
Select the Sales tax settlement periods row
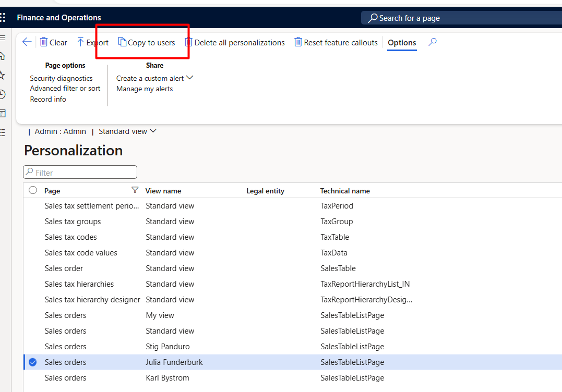(x=292, y=206)
